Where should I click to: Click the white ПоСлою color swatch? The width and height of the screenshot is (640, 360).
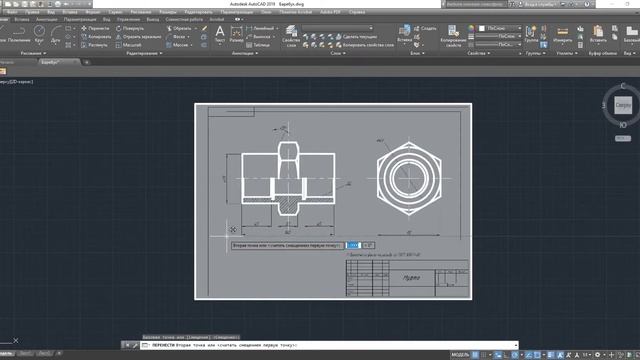(482, 28)
